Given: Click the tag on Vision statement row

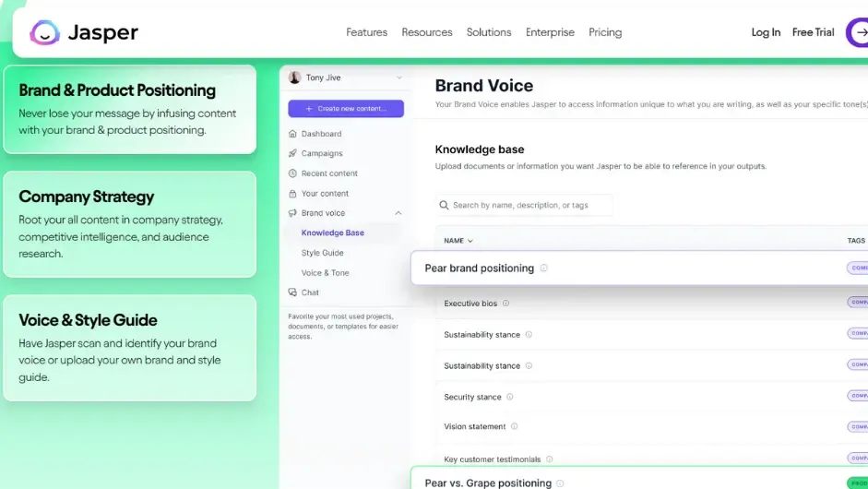Looking at the screenshot, I should point(858,426).
